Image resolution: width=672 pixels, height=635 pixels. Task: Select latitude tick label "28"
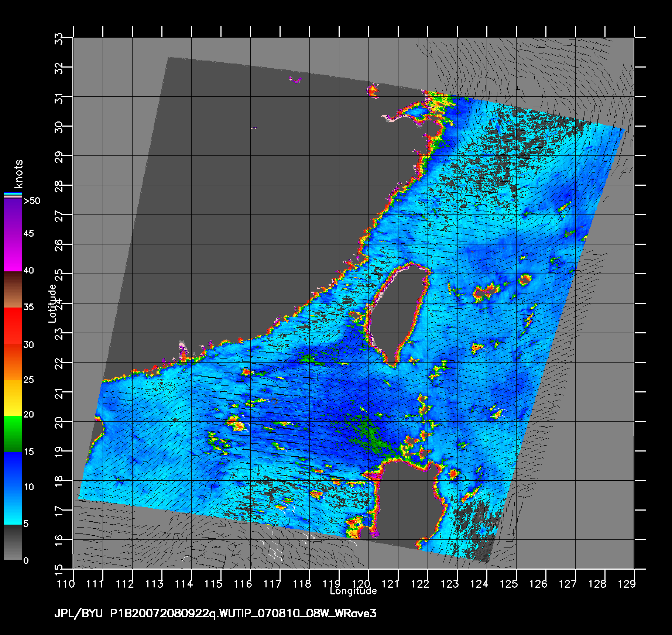59,186
